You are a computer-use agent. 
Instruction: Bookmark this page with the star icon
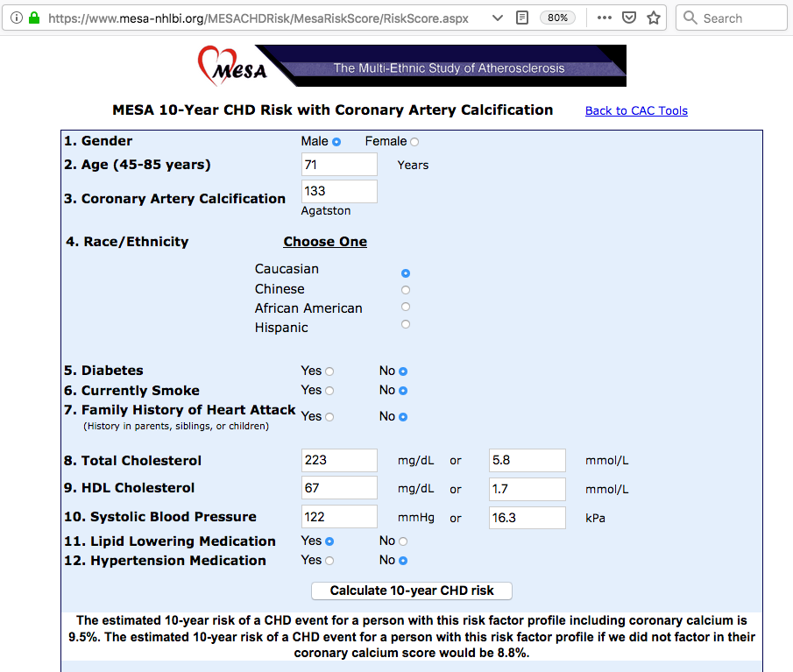654,18
